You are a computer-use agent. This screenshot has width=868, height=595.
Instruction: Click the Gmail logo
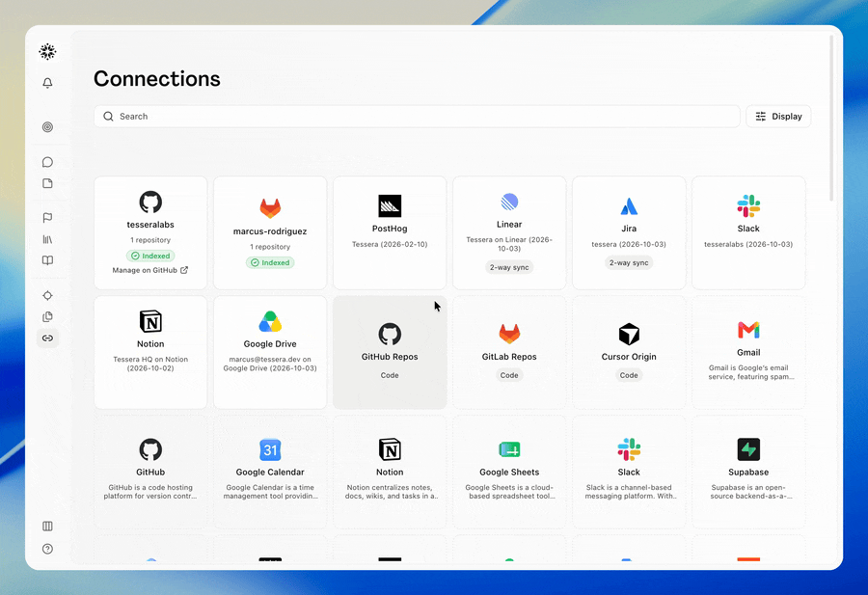tap(748, 330)
